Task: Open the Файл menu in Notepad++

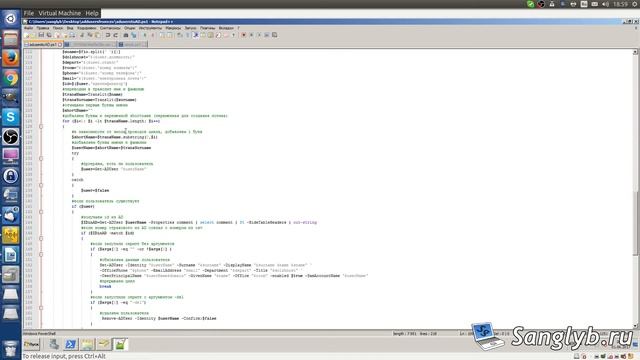Action: click(x=28, y=28)
